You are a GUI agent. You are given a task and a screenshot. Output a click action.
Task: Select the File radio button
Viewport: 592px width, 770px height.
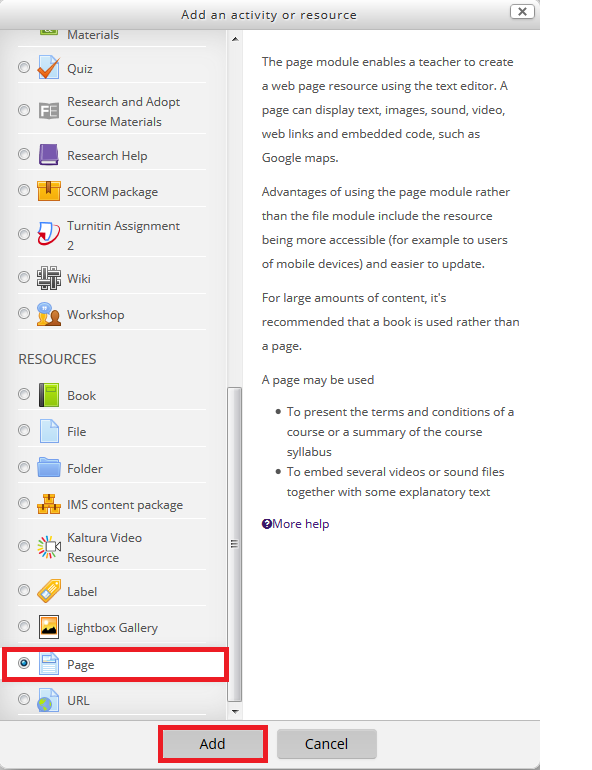pos(24,430)
